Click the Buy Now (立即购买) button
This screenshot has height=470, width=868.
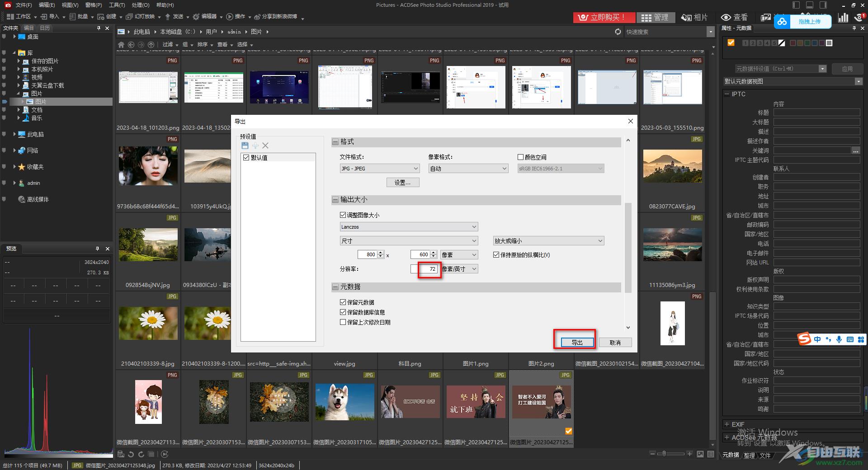click(x=604, y=17)
